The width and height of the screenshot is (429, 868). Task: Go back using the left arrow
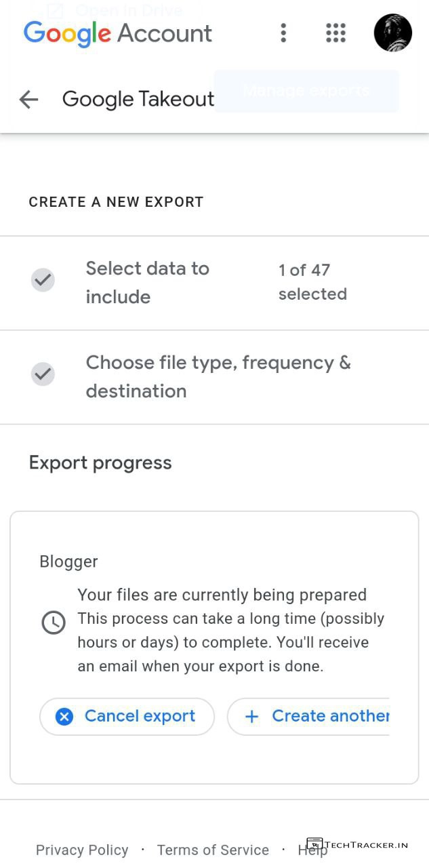[x=28, y=100]
